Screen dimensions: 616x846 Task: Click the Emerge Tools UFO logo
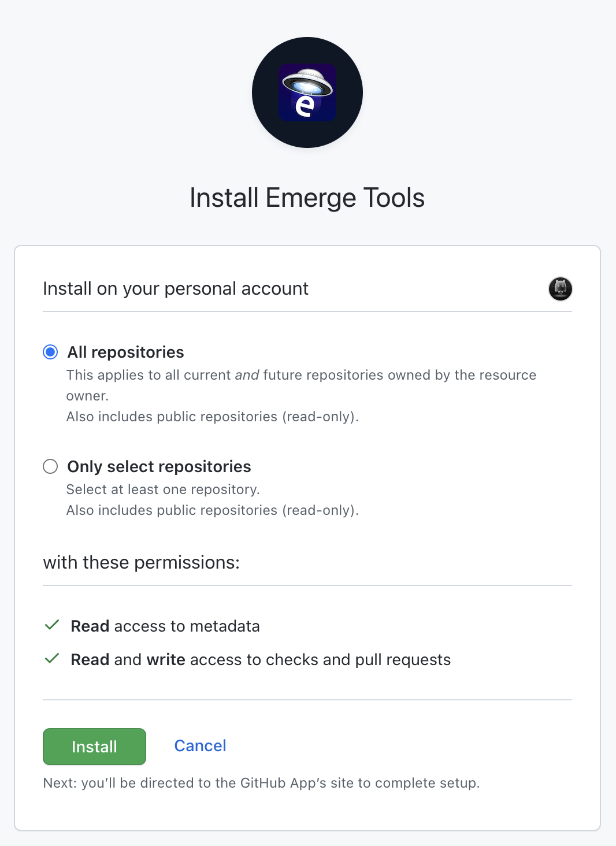coord(307,92)
